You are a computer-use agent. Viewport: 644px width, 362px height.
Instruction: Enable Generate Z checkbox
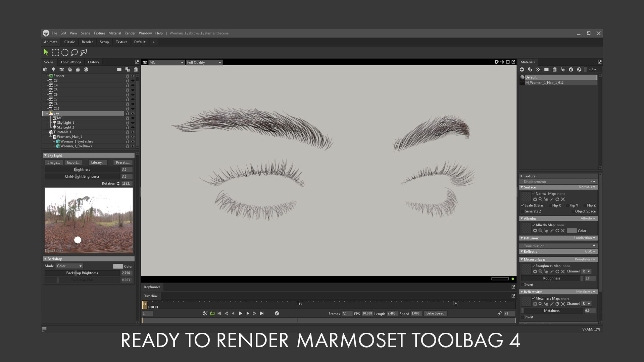tap(523, 212)
